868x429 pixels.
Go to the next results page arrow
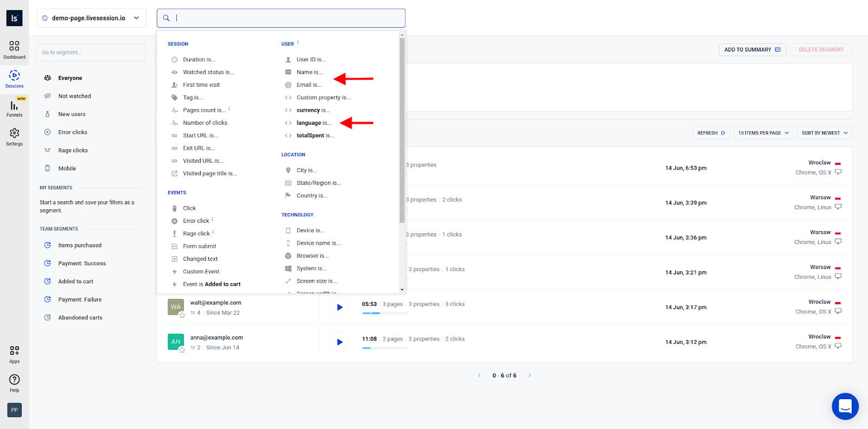(529, 375)
